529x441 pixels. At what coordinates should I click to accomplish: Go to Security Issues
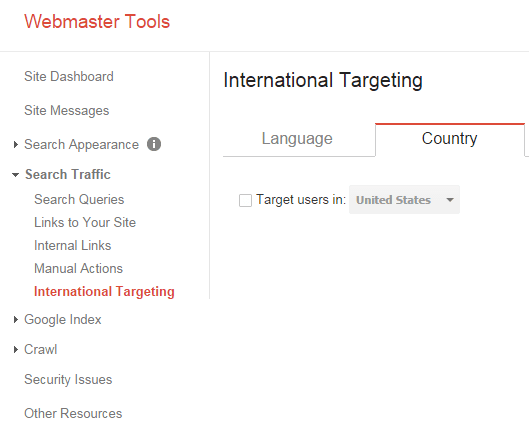(x=68, y=380)
